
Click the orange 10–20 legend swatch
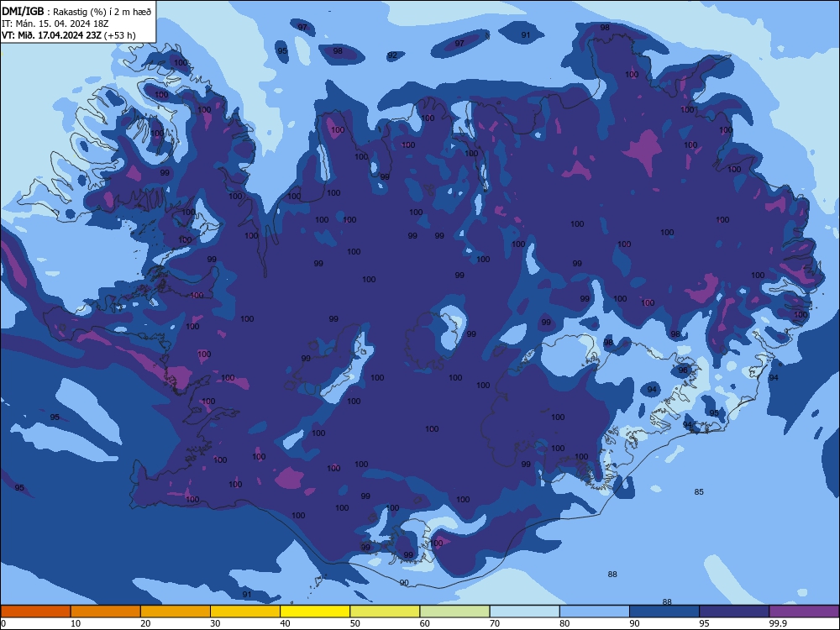click(106, 612)
